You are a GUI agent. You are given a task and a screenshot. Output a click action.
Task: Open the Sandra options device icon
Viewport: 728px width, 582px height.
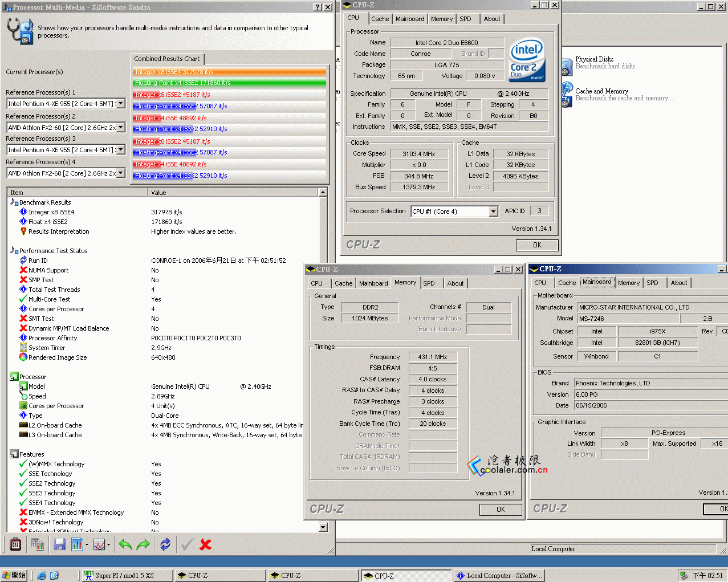tap(15, 544)
